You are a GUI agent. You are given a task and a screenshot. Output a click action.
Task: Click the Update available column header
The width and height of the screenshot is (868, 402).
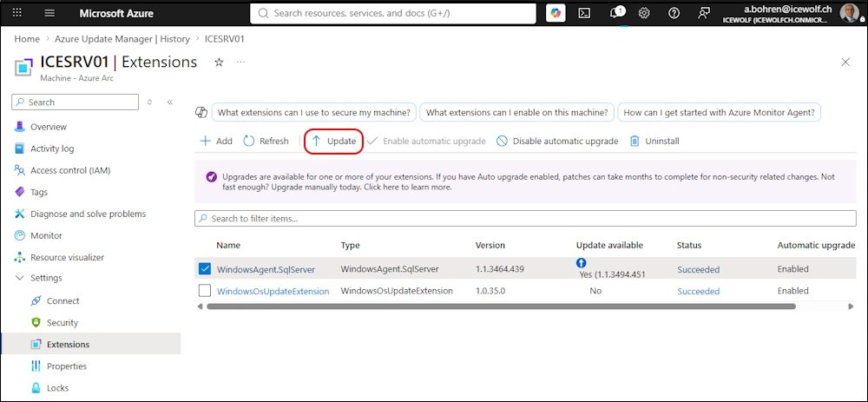(x=609, y=246)
